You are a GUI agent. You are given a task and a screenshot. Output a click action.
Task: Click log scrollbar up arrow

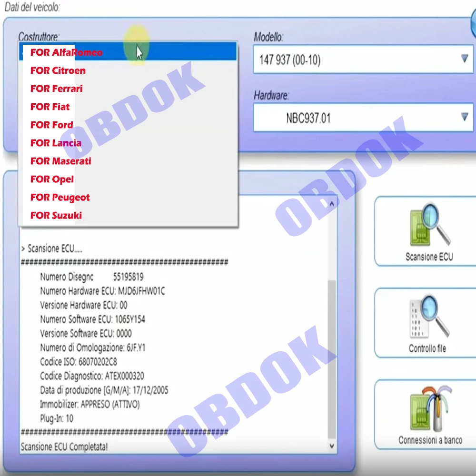coord(332,204)
